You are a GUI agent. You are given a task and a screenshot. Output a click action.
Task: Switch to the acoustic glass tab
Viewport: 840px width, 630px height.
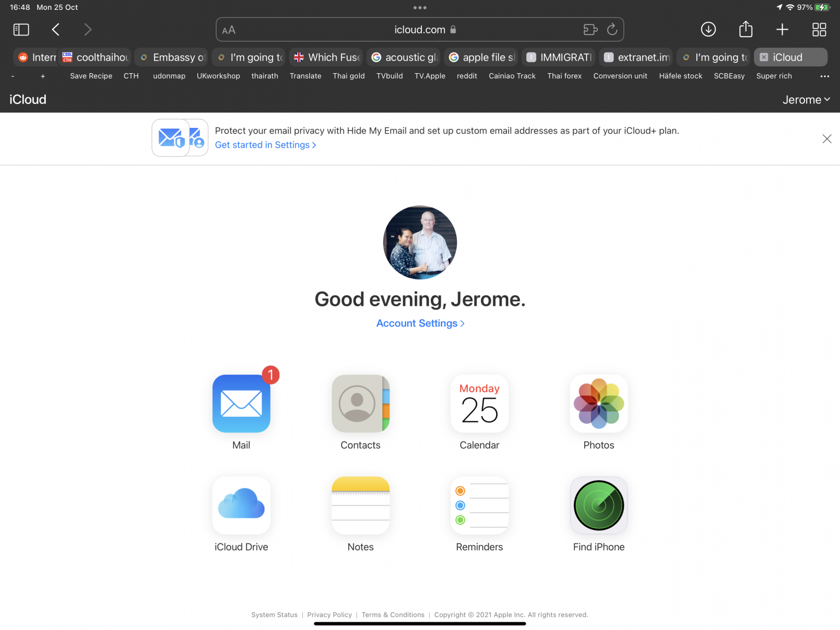pos(403,57)
